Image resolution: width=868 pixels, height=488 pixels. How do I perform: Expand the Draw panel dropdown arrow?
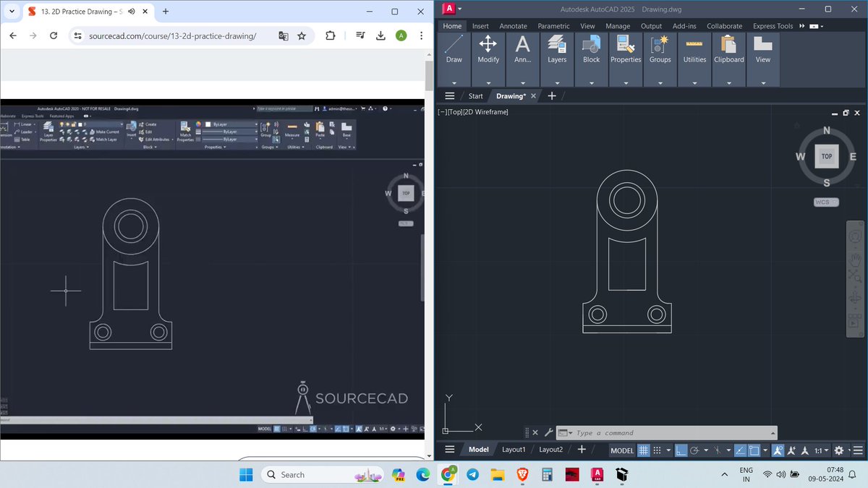(x=454, y=82)
